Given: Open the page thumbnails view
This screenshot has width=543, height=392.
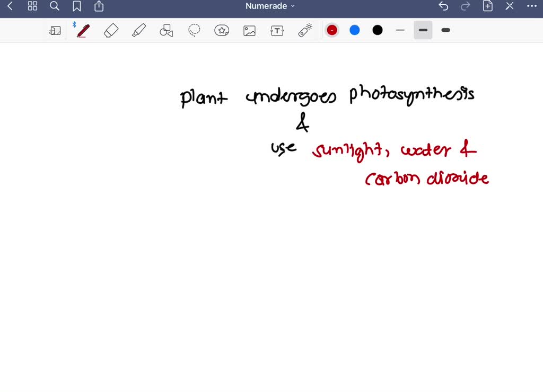Looking at the screenshot, I should [x=32, y=6].
